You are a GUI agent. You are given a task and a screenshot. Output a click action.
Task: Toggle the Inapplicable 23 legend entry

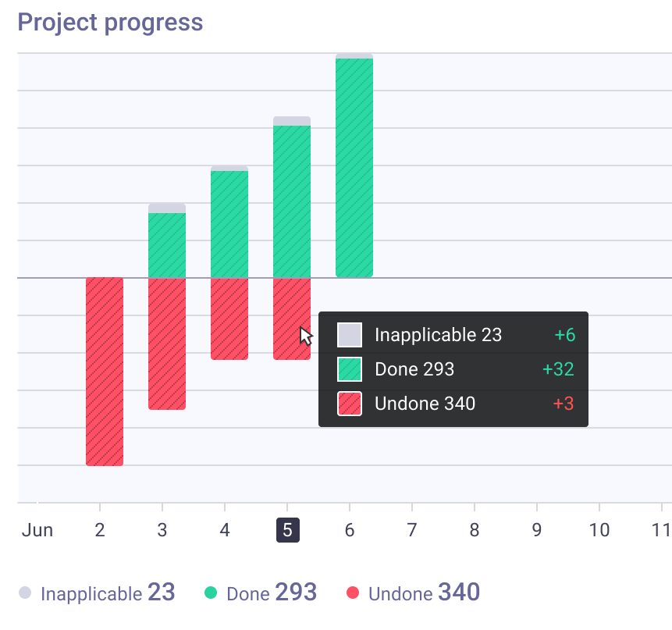pyautogui.click(x=98, y=593)
